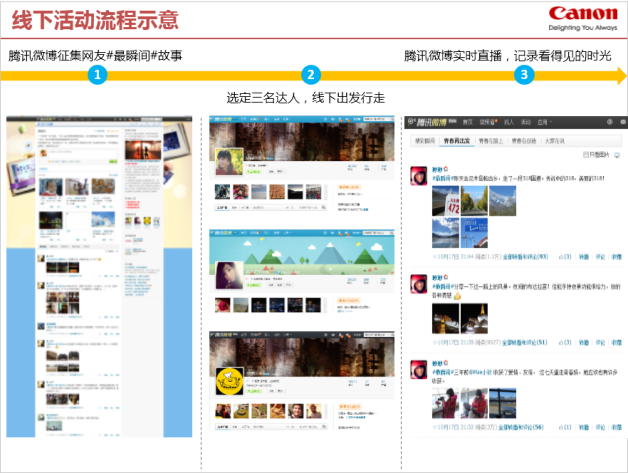Image resolution: width=628 pixels, height=473 pixels.
Task: Open the tree-lined road photo thumbnail
Action: 474,201
